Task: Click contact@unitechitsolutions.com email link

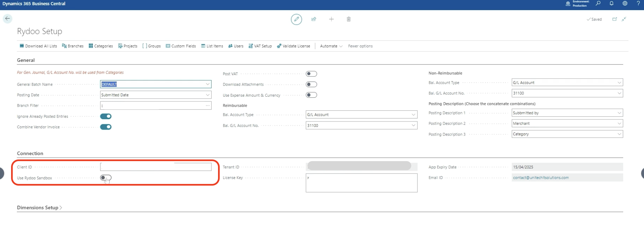Action: pos(541,178)
